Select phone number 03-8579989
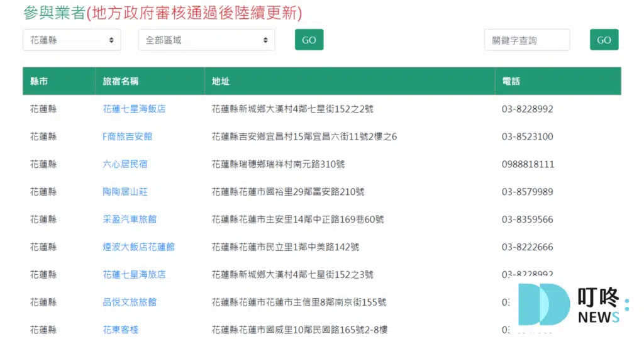Viewport: 644px width, 339px height. pos(528,191)
